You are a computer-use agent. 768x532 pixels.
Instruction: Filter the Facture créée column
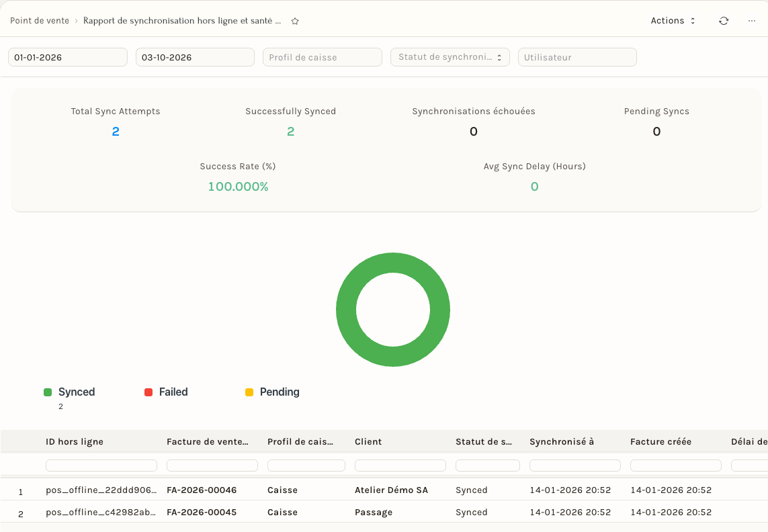pos(676,465)
